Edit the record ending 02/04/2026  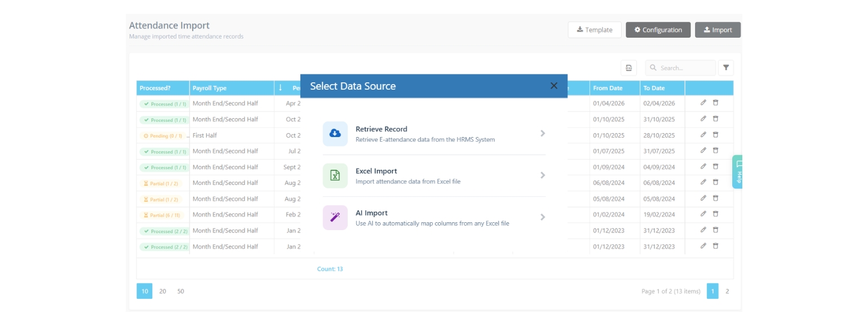point(703,103)
